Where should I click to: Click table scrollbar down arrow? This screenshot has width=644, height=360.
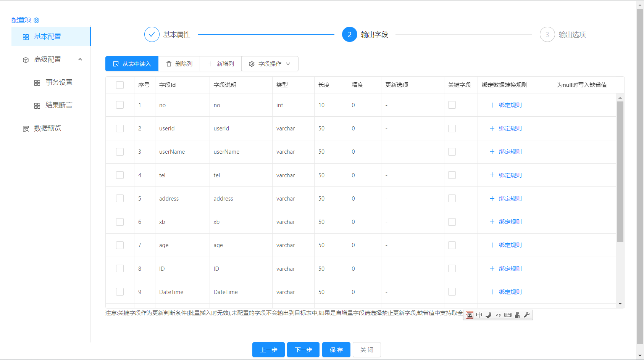(620, 304)
